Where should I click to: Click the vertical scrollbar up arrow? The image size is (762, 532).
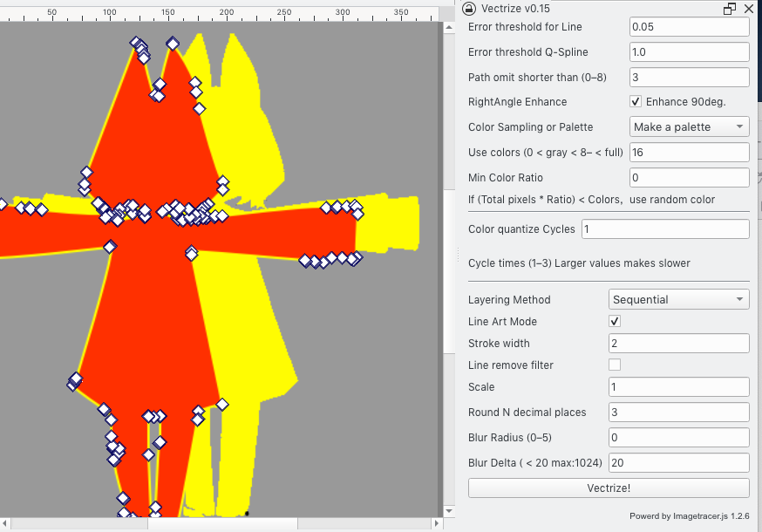click(x=449, y=27)
